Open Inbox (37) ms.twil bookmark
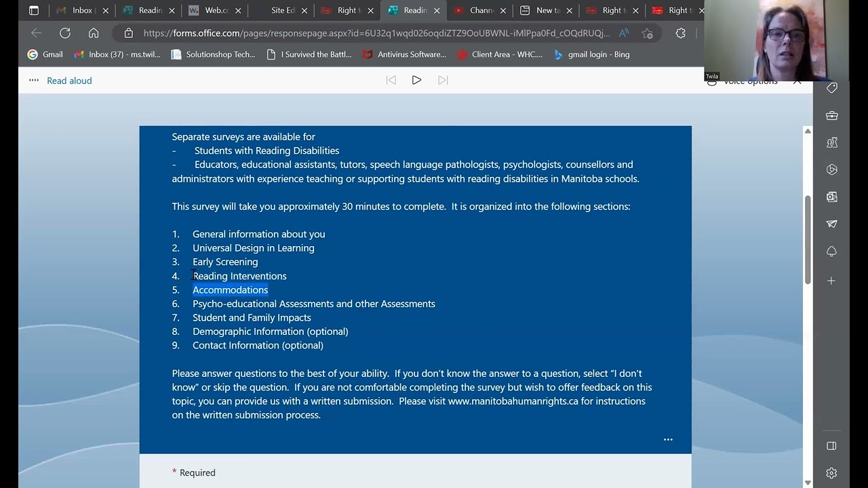Image resolution: width=868 pixels, height=488 pixels. [117, 54]
